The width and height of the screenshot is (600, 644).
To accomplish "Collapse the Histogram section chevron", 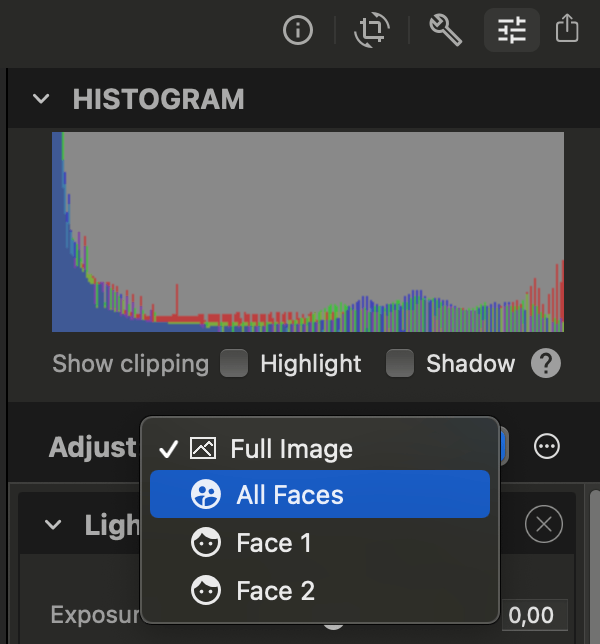I will (41, 99).
